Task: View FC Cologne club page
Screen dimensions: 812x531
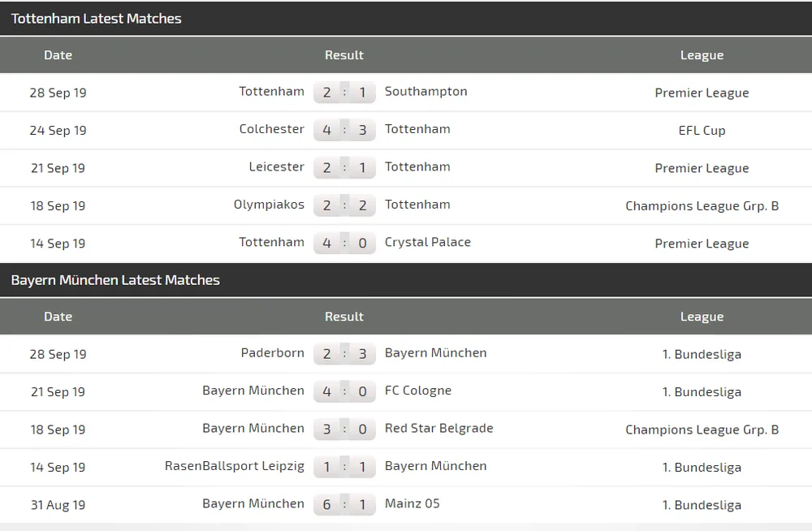Action: (418, 391)
